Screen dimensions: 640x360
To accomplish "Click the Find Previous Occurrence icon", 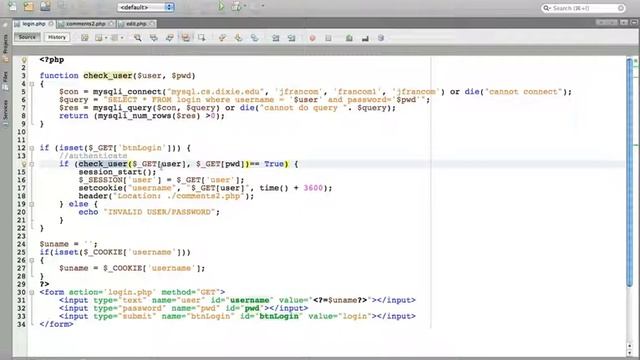I will (153, 38).
